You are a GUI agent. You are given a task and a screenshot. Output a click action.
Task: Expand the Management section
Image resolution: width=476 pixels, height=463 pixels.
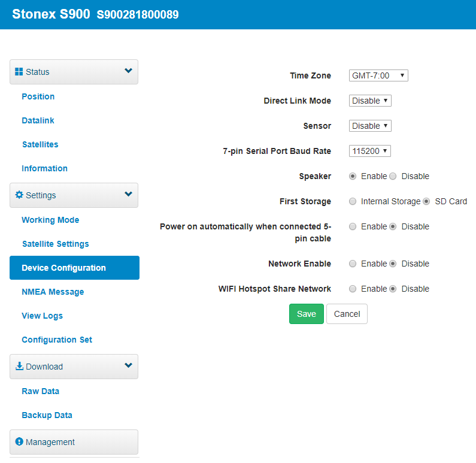tap(74, 442)
